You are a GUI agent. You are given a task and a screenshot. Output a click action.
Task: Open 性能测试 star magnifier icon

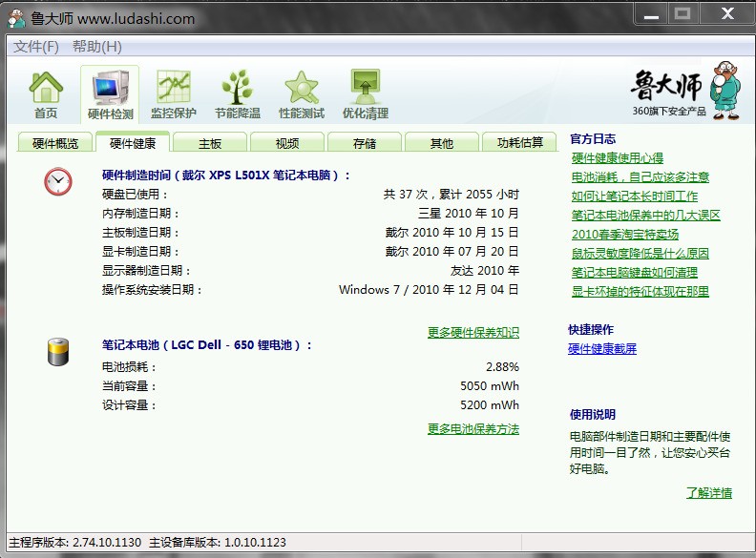[302, 95]
